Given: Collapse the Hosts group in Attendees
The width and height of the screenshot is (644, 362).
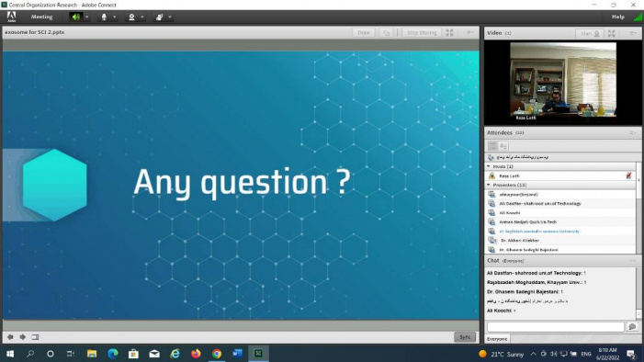Looking at the screenshot, I should pyautogui.click(x=489, y=166).
